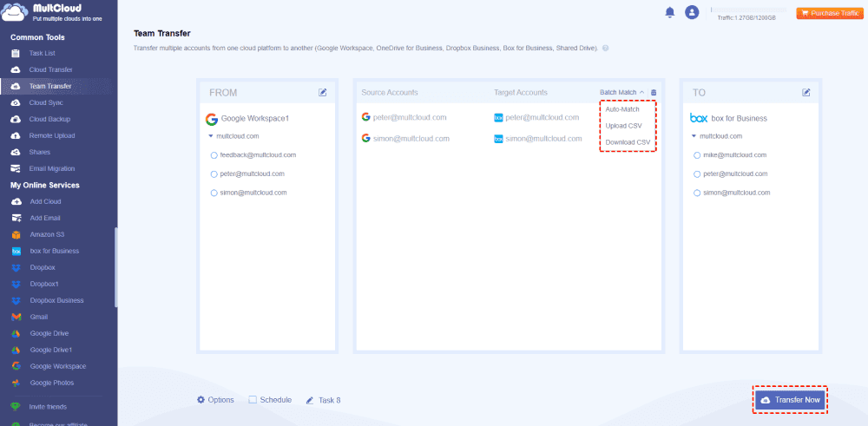Open the Invite friends icon
Viewport: 868px width, 426px height.
(16, 407)
